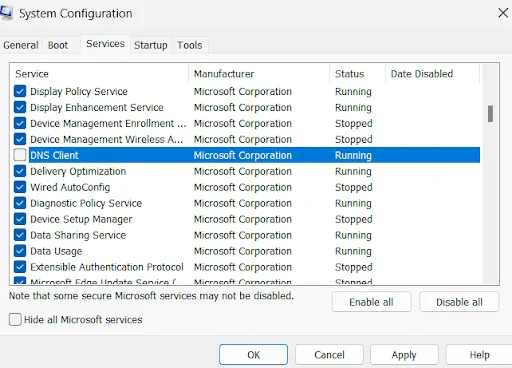Click Running status of Data Usage
Screen dimensions: 512x368
click(353, 251)
